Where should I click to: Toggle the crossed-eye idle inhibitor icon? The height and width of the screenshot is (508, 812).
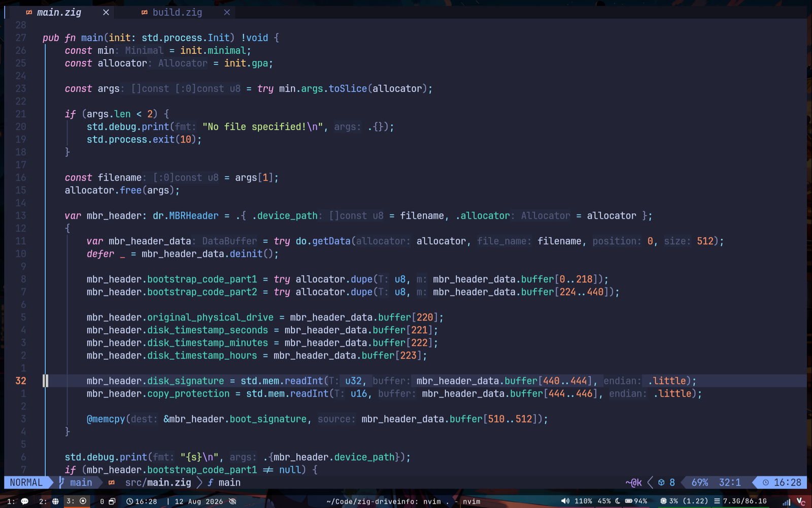click(x=232, y=501)
